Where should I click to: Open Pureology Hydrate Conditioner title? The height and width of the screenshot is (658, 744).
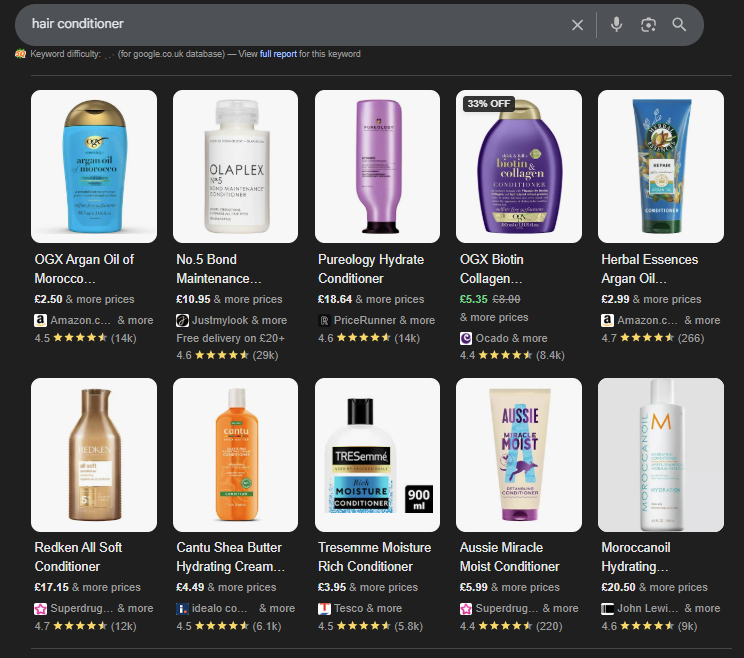point(371,269)
